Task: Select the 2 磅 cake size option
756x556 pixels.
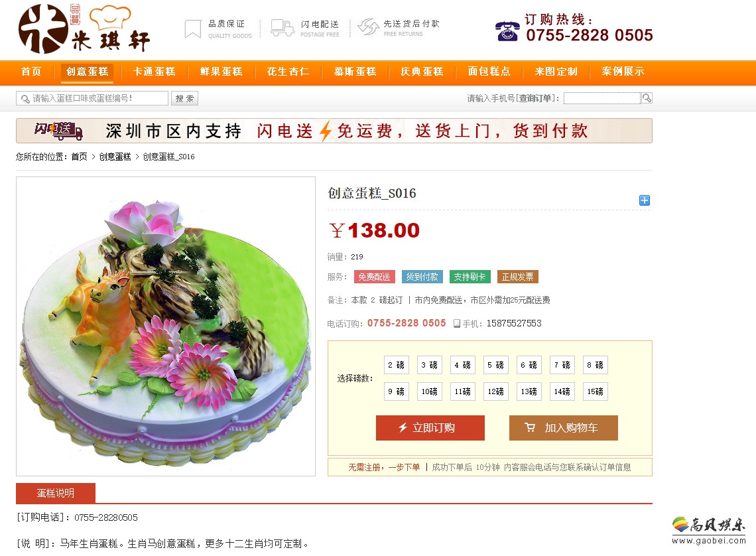Action: pyautogui.click(x=397, y=365)
